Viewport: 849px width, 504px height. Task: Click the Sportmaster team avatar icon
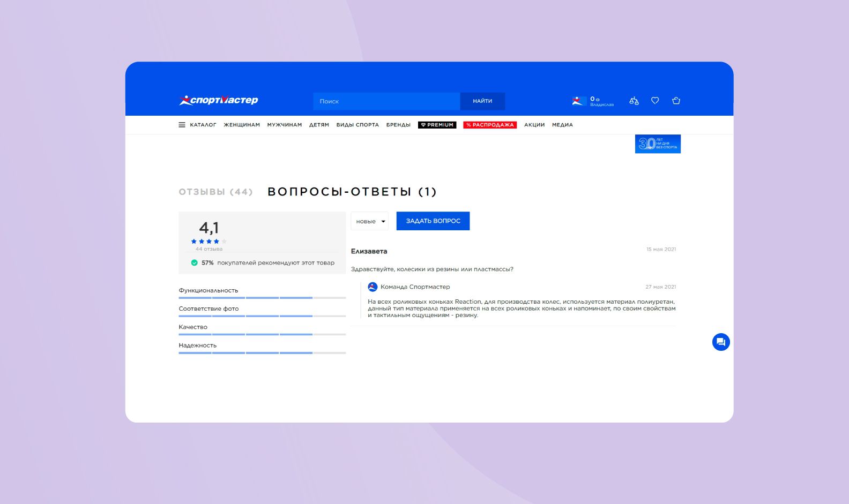373,287
